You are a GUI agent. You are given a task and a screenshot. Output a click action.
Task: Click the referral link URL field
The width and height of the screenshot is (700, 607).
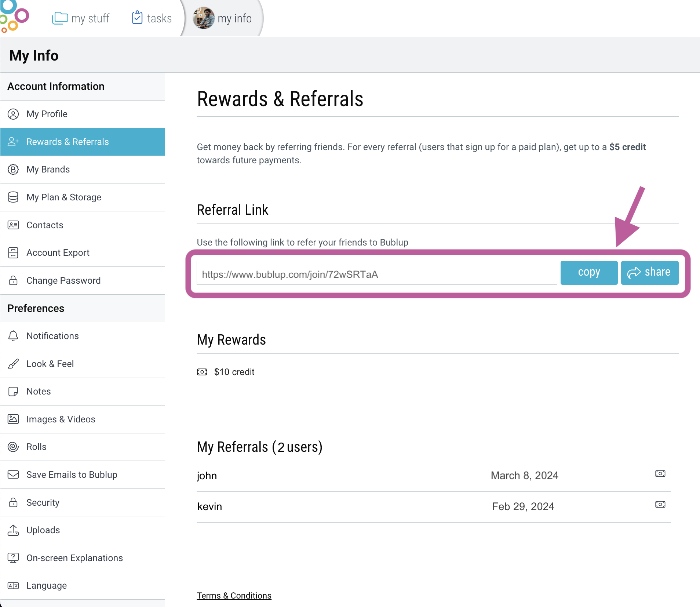pos(377,273)
